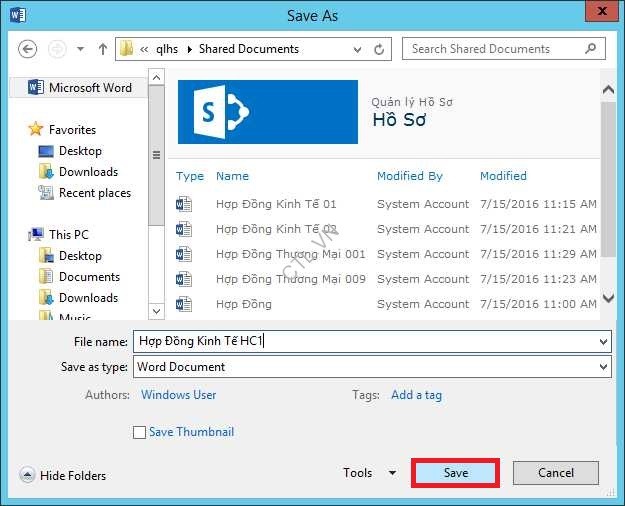This screenshot has height=506, width=625.
Task: Click the refresh icon in address bar
Action: point(380,49)
